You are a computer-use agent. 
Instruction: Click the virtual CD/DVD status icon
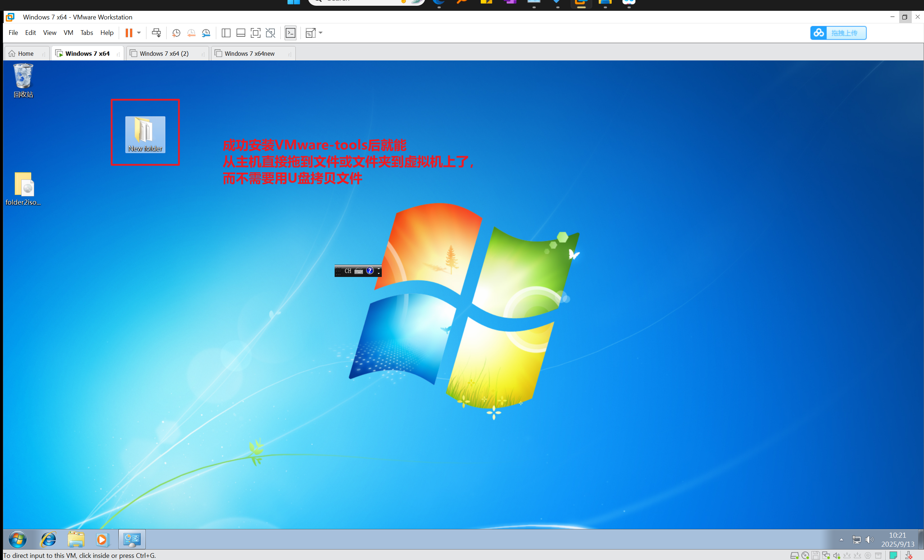click(805, 555)
